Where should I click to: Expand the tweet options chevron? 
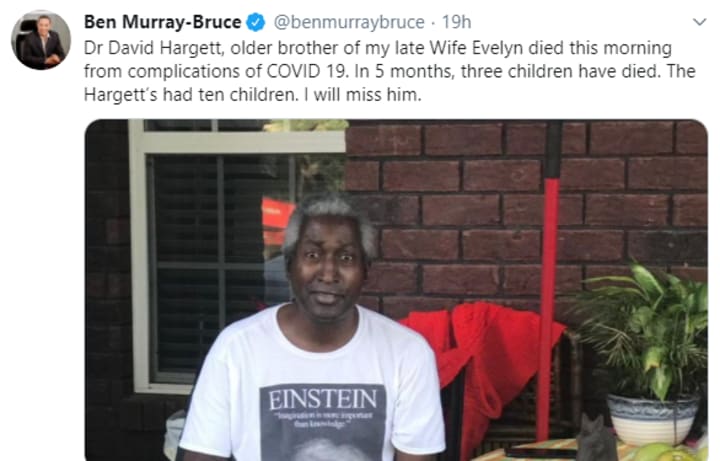[x=699, y=22]
